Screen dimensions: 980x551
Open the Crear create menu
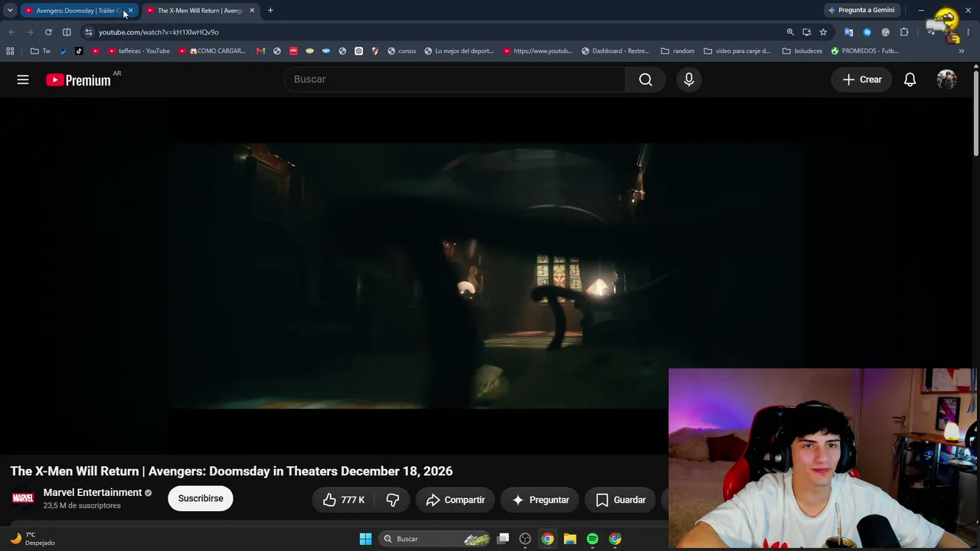point(862,80)
